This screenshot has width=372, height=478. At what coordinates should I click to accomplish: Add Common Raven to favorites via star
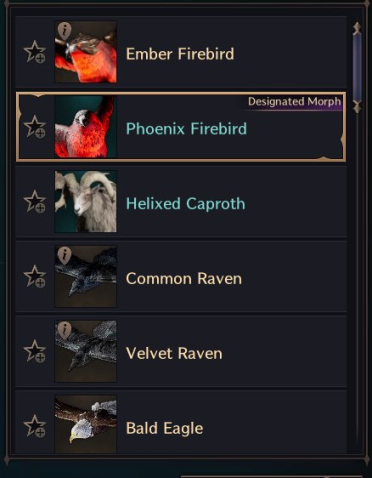pos(35,276)
